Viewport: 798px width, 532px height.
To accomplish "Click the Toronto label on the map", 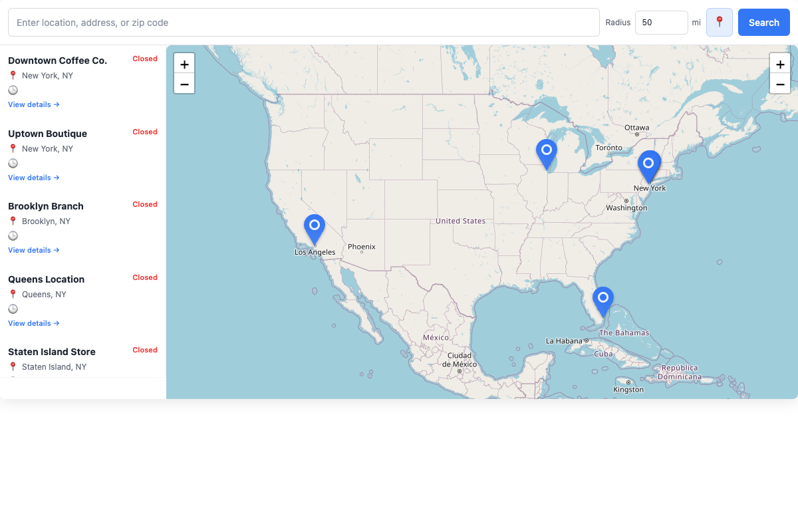I will (x=609, y=148).
